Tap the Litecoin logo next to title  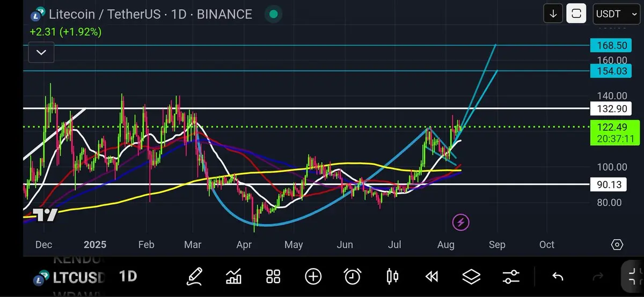tap(38, 14)
